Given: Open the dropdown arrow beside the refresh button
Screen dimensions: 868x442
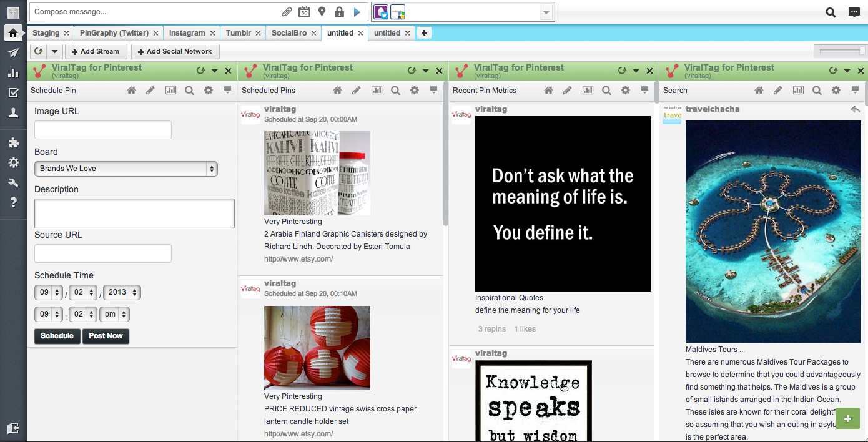Looking at the screenshot, I should 55,51.
